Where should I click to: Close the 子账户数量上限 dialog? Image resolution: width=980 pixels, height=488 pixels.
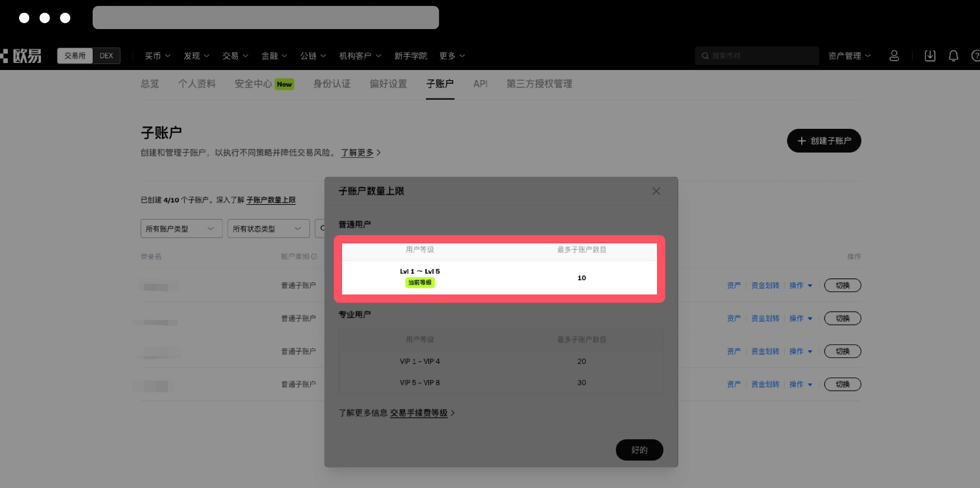656,191
